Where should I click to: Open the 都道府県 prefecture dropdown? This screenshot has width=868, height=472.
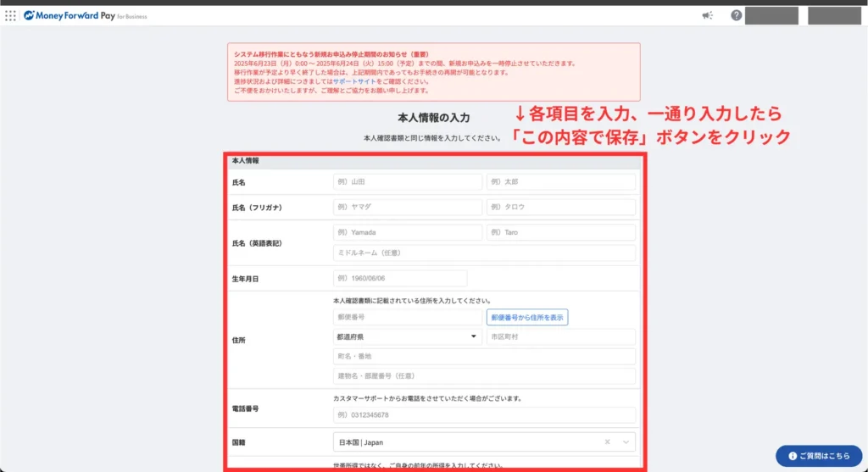point(408,337)
